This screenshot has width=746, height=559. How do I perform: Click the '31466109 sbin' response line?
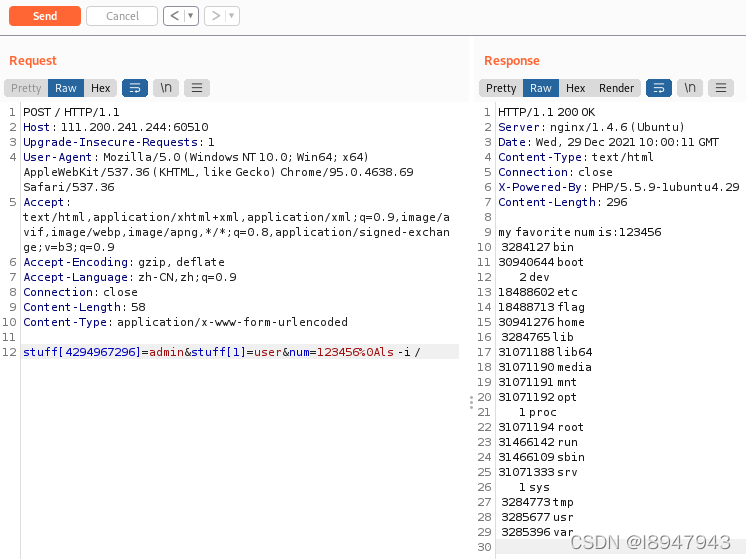[541, 457]
